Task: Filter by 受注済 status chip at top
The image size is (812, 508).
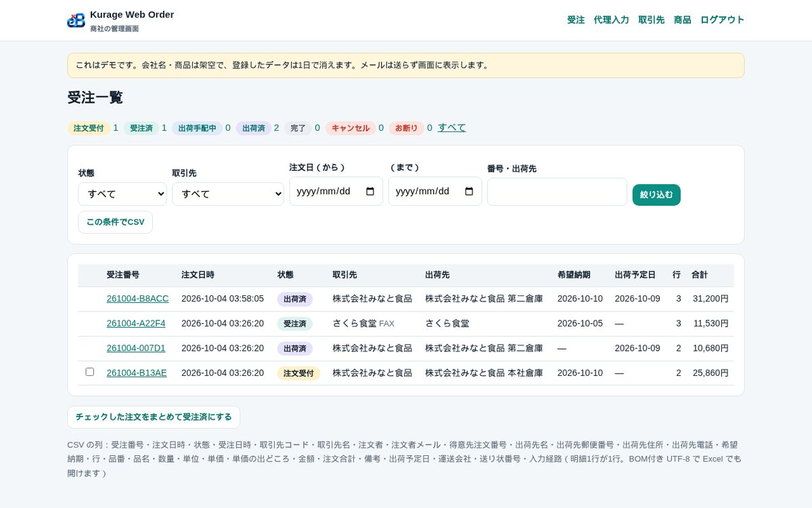Action: click(141, 128)
